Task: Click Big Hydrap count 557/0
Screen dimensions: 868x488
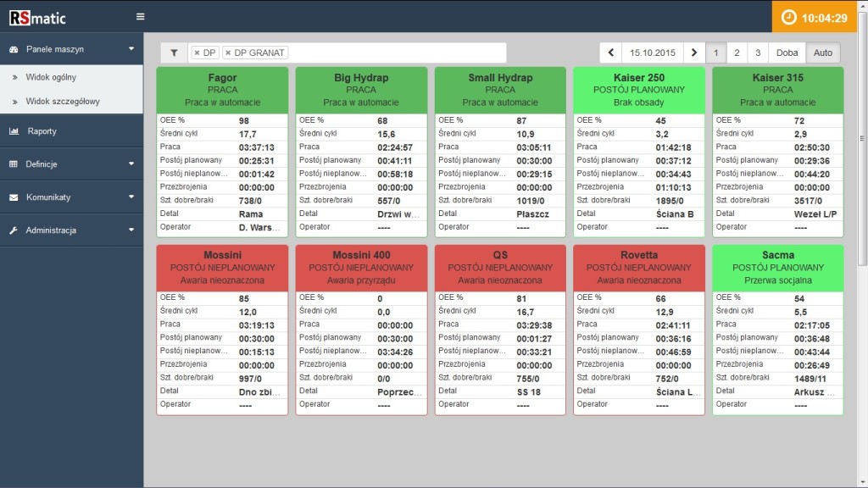Action: click(388, 201)
